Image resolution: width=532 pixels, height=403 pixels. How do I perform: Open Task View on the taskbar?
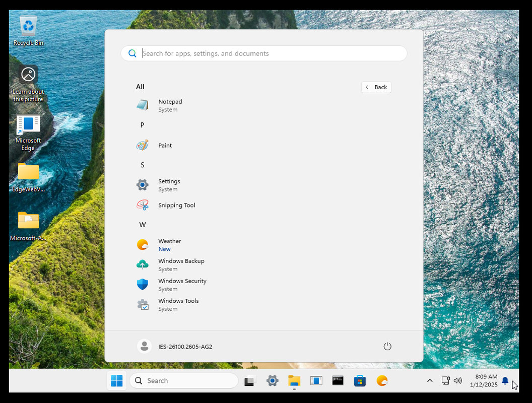[250, 381]
